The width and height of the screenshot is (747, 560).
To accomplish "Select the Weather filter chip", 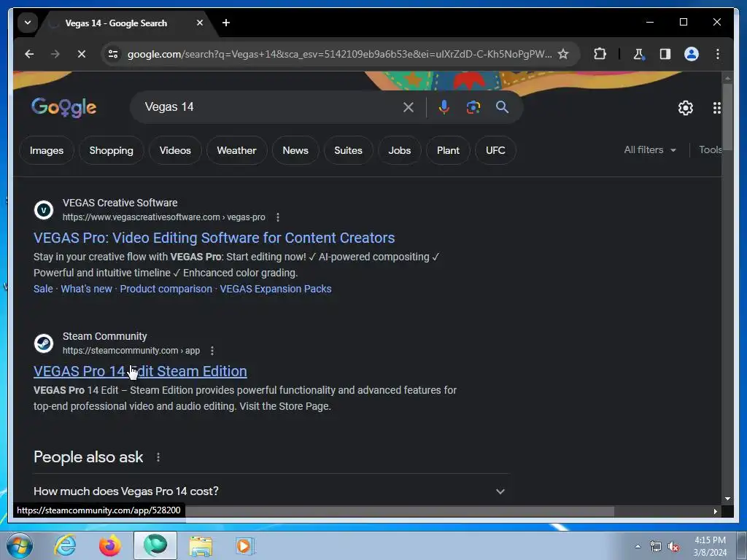I will point(237,150).
